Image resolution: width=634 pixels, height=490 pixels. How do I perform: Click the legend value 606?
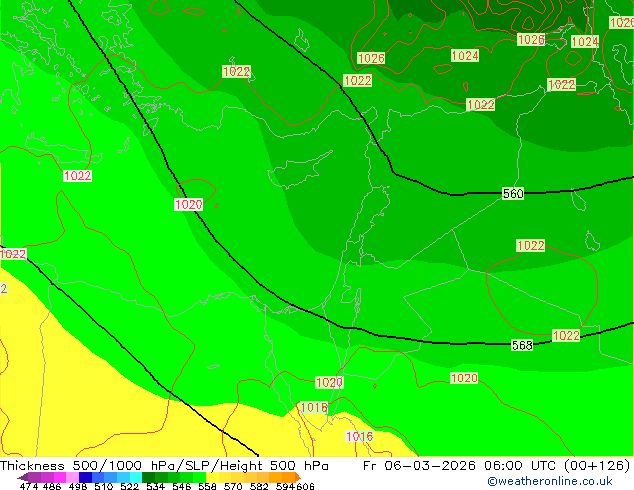[305, 486]
